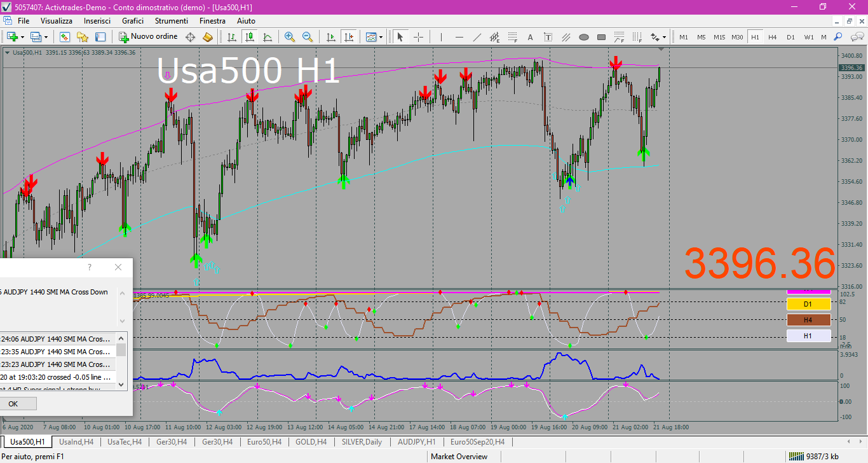Screen dimensions: 868x463
Task: Click the light H1 indicator label
Action: 808,336
